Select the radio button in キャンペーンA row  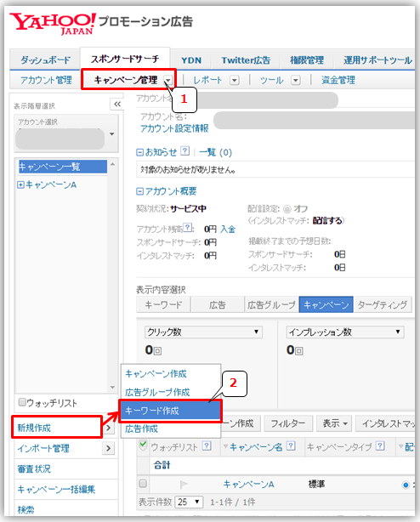tap(406, 485)
